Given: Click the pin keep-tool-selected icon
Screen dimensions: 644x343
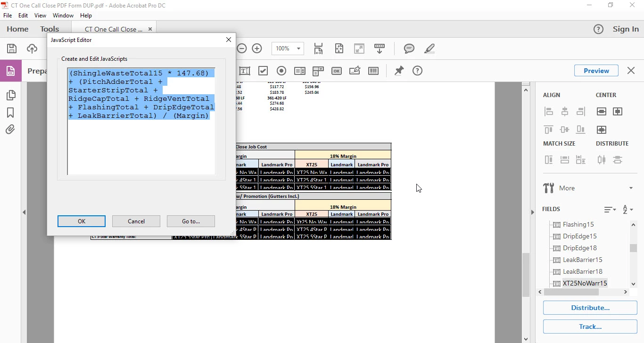Looking at the screenshot, I should 399,71.
